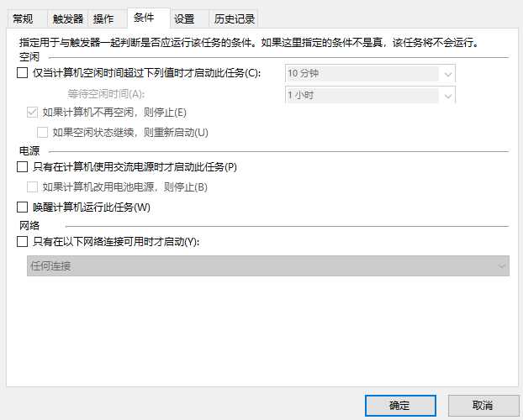The width and height of the screenshot is (523, 420).
Task: Enable 只有在以下网络连接可用时才启动 checkbox
Action: 22,241
